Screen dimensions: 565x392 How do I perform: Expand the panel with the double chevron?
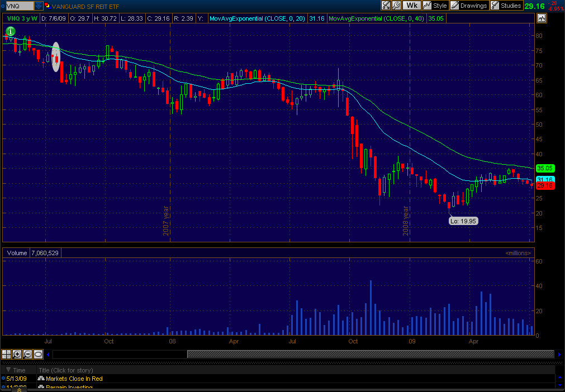tap(18, 389)
